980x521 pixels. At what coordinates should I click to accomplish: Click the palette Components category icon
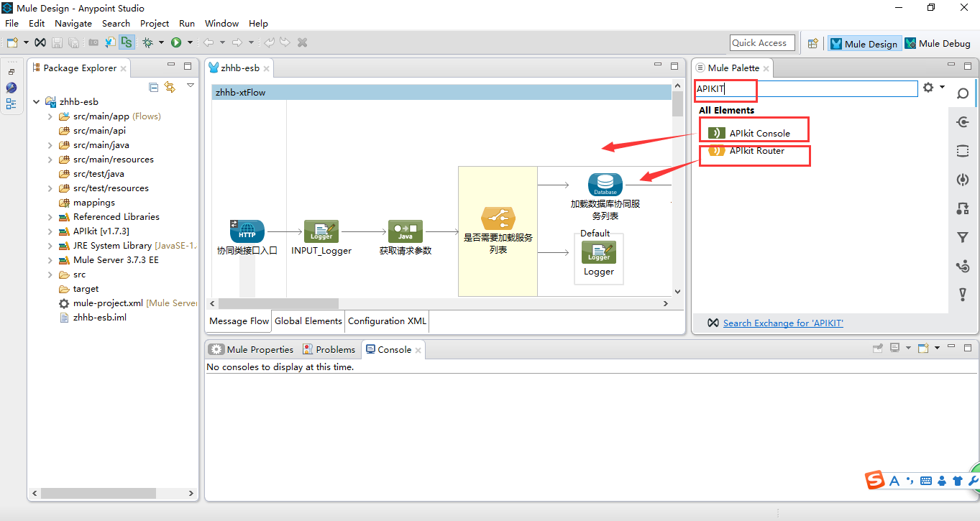(x=963, y=180)
